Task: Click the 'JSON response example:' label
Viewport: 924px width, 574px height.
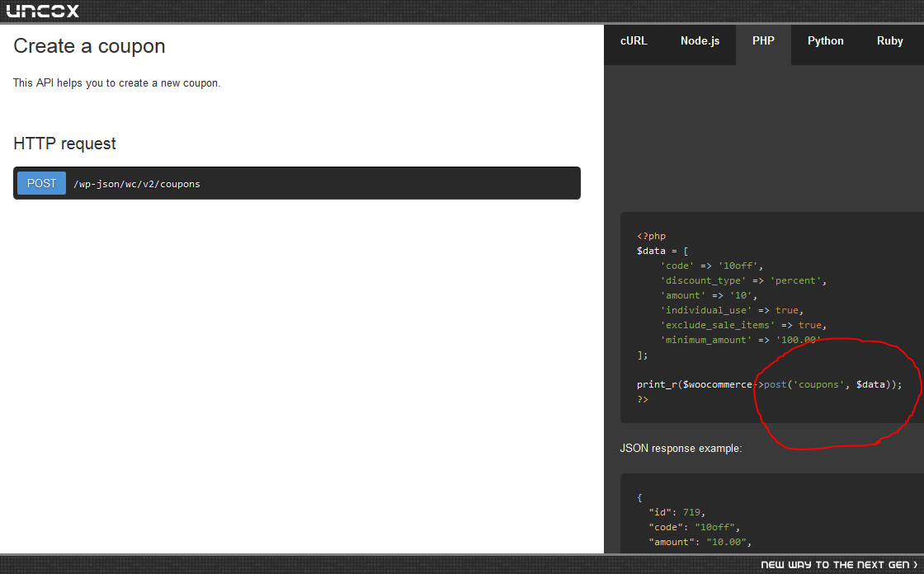Action: (x=681, y=449)
